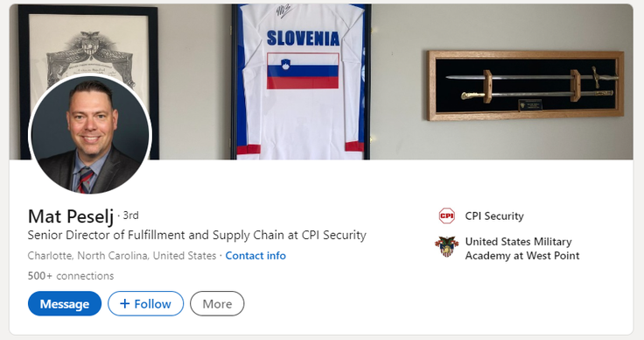The width and height of the screenshot is (644, 340).
Task: Click the Charlotte, North Carolina location text
Action: coord(122,256)
